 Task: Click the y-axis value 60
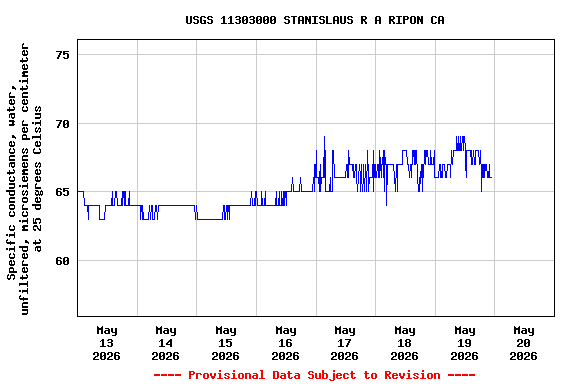[62, 261]
